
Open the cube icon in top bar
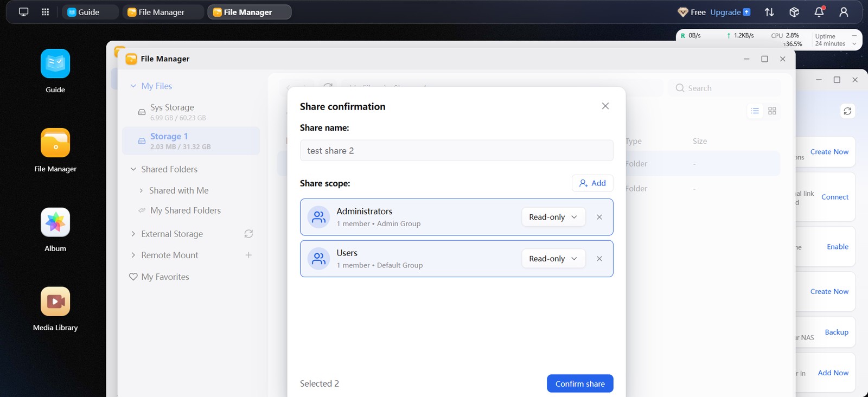(x=794, y=12)
